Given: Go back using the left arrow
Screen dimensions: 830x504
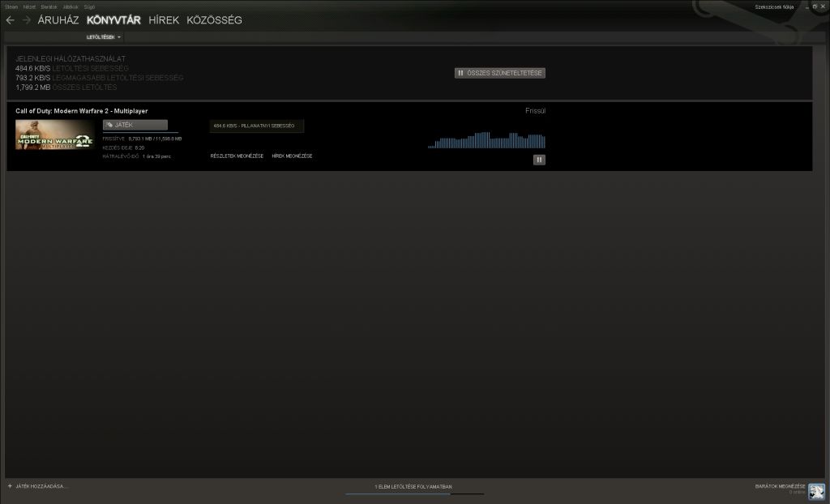Looking at the screenshot, I should pyautogui.click(x=10, y=20).
